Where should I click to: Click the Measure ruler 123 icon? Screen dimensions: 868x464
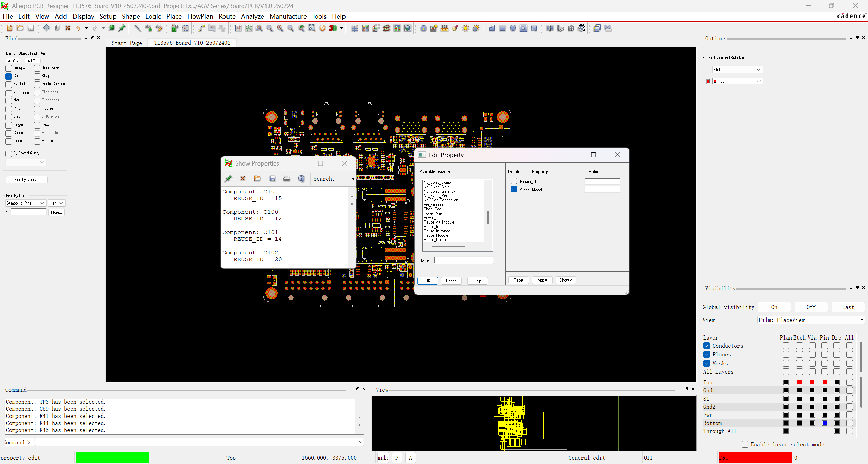click(445, 28)
